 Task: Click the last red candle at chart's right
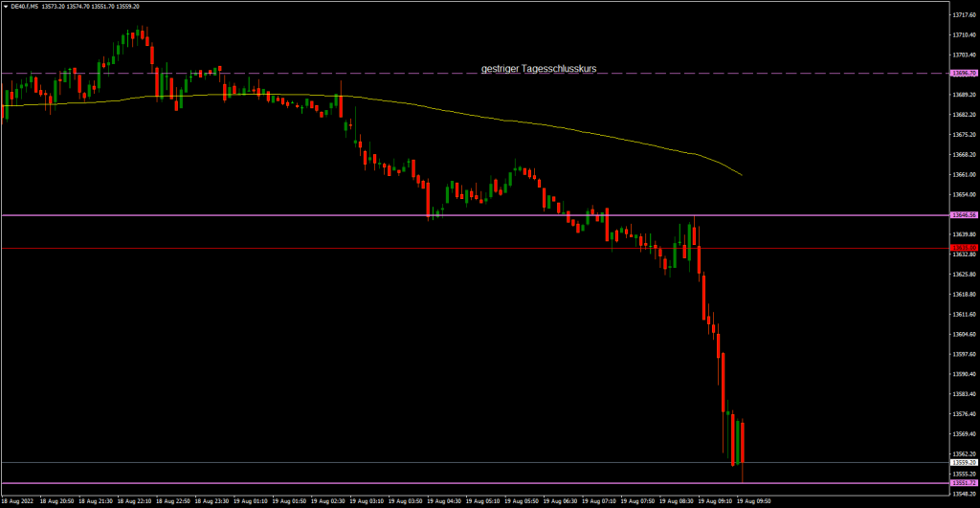coord(742,440)
